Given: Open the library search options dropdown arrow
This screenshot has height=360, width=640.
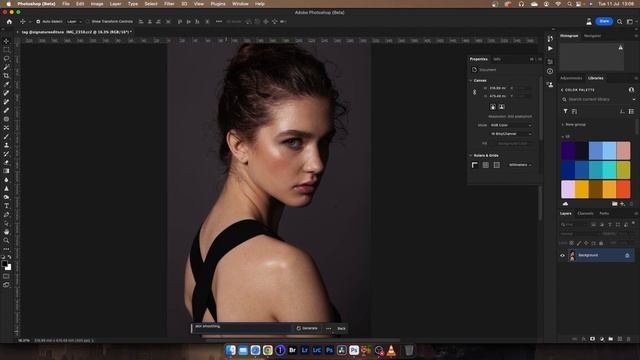Looking at the screenshot, I should [633, 100].
